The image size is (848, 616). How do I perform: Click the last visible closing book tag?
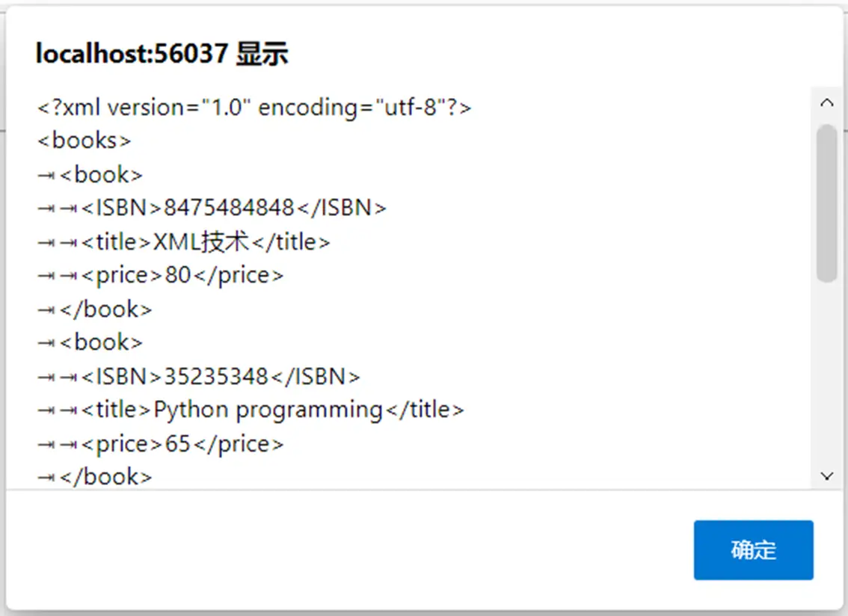(106, 477)
